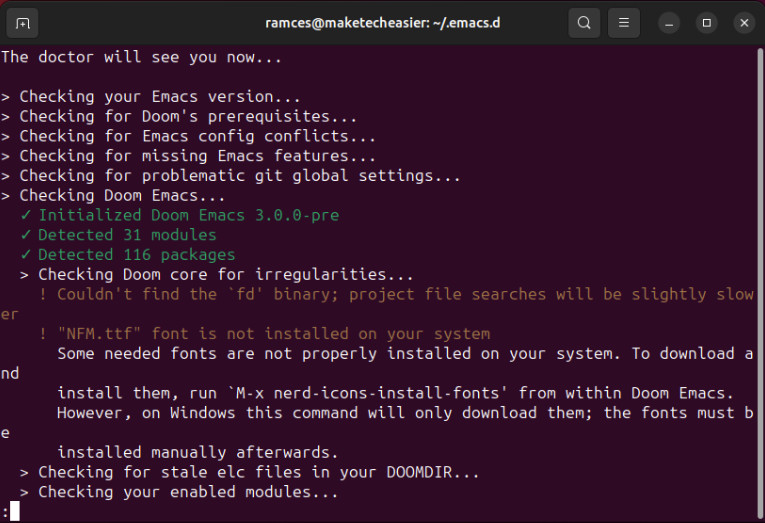Click the "NFM.ttf" font warning line
765x523 pixels.
click(264, 334)
